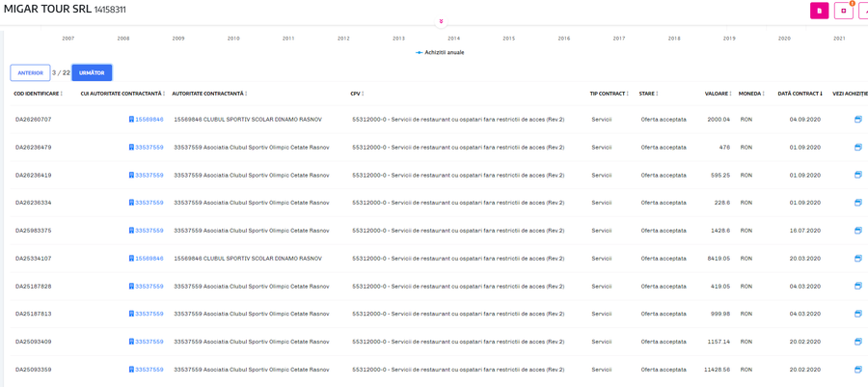Open acquisition details icon for DA25187828

coord(858,286)
